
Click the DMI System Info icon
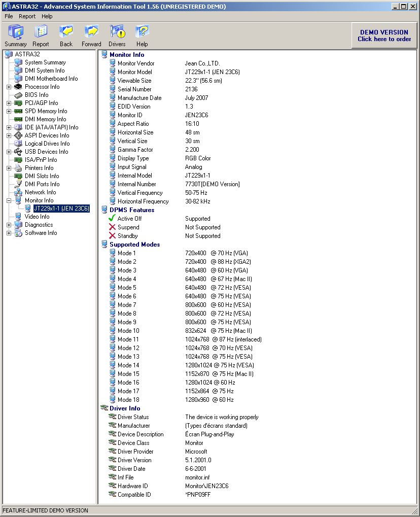click(18, 71)
